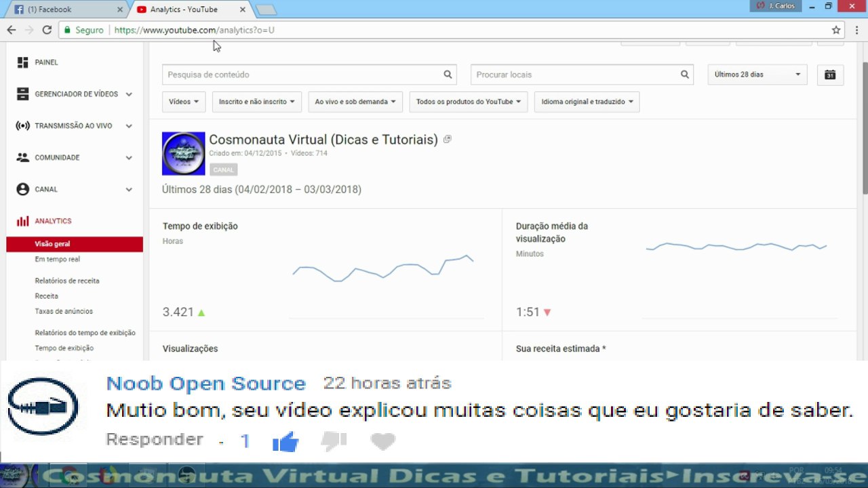The image size is (868, 488).
Task: Open the channel external link icon
Action: [447, 140]
